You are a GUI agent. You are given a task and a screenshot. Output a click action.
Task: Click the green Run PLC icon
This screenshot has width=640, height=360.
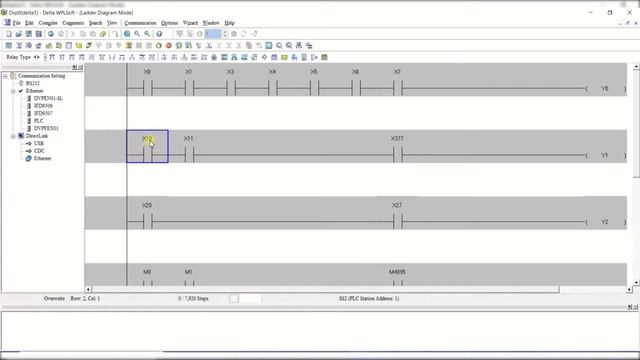[x=159, y=45]
